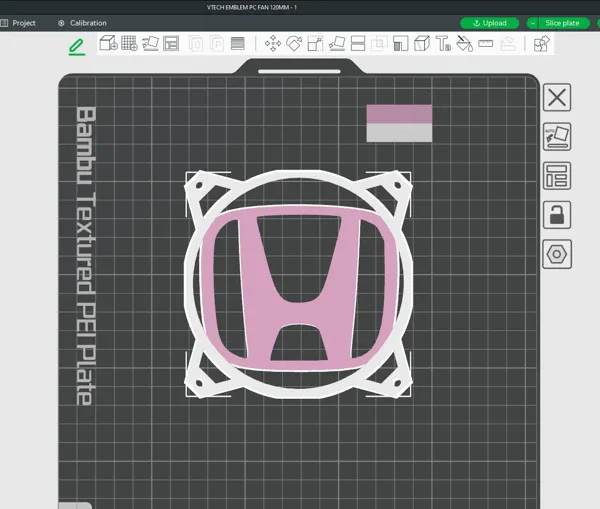Screen dimensions: 600x509
Task: Select the Move tool
Action: 273,43
